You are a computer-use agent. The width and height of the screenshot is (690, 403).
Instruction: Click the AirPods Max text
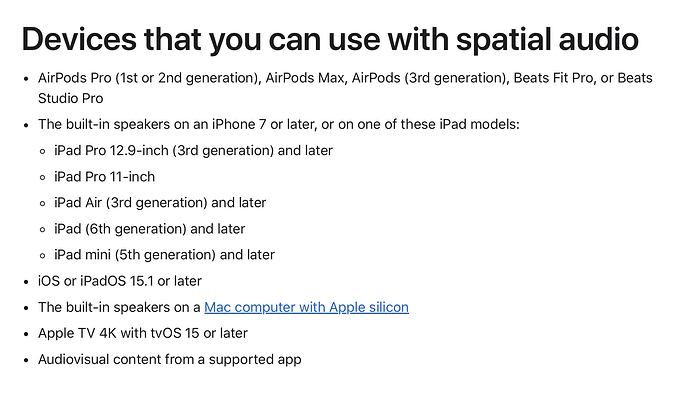tap(305, 78)
